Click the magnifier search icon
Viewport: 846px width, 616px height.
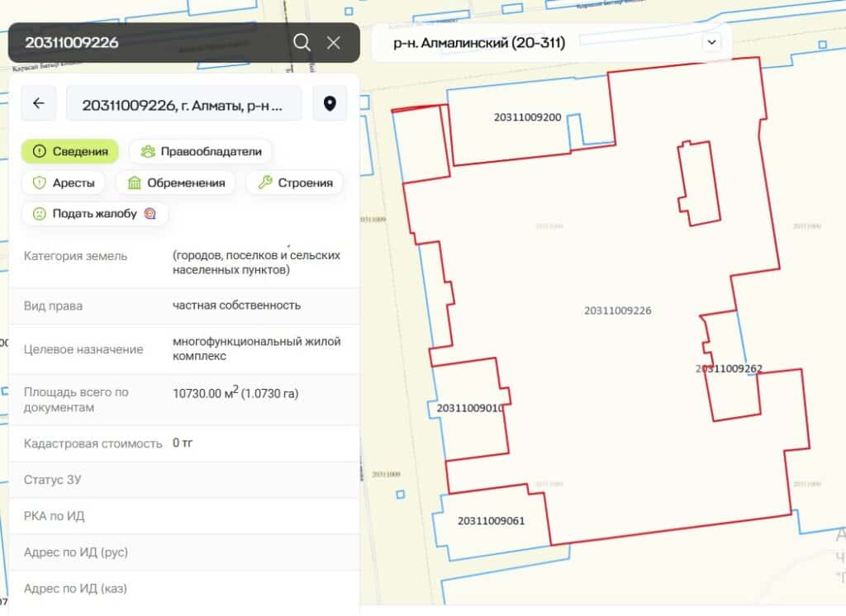click(302, 43)
